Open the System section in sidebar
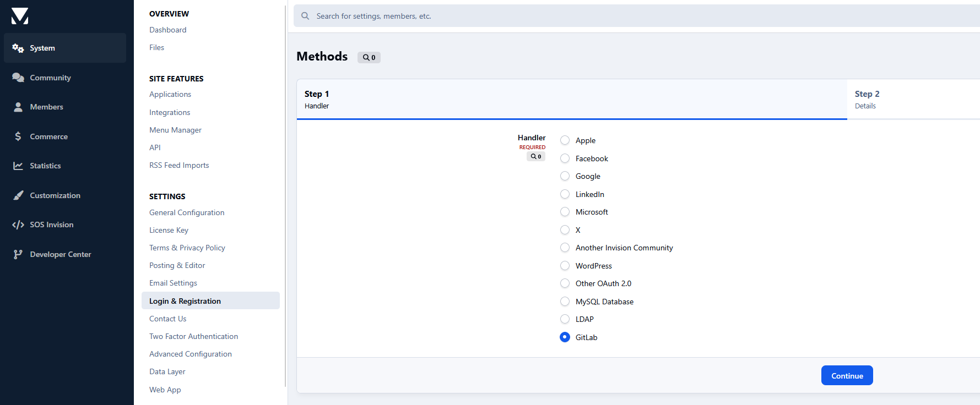980x405 pixels. [65, 48]
